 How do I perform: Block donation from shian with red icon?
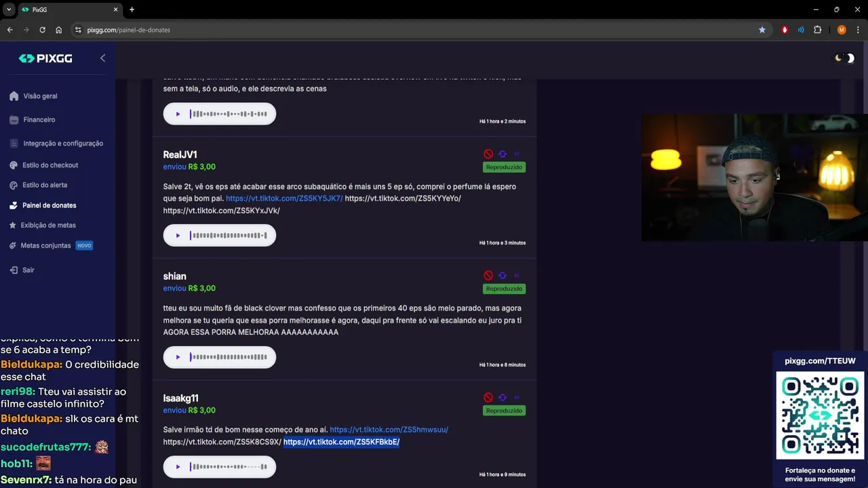pos(488,276)
